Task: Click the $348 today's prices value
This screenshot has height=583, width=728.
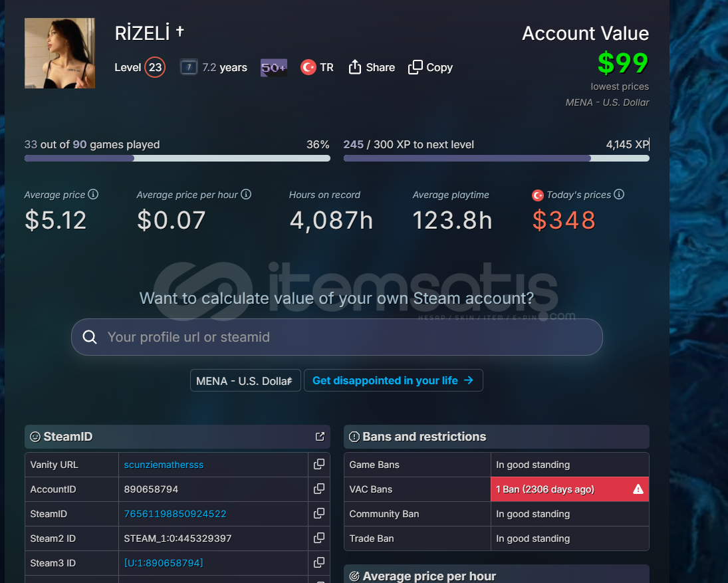Action: 564,220
